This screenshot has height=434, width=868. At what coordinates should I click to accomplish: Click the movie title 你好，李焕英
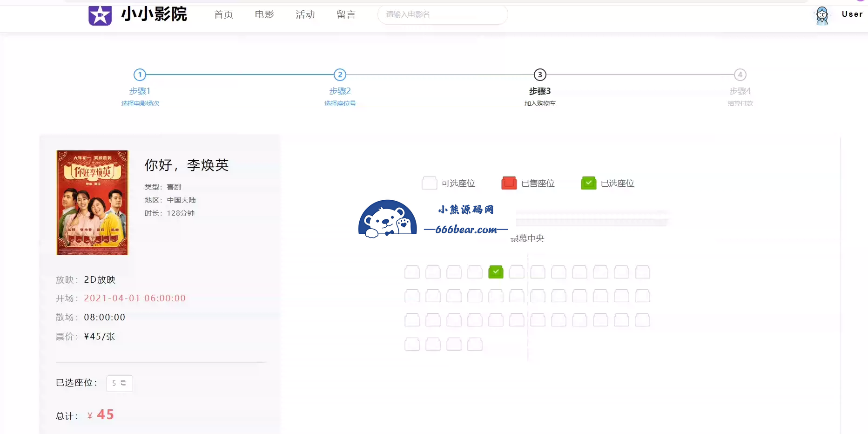pyautogui.click(x=187, y=165)
